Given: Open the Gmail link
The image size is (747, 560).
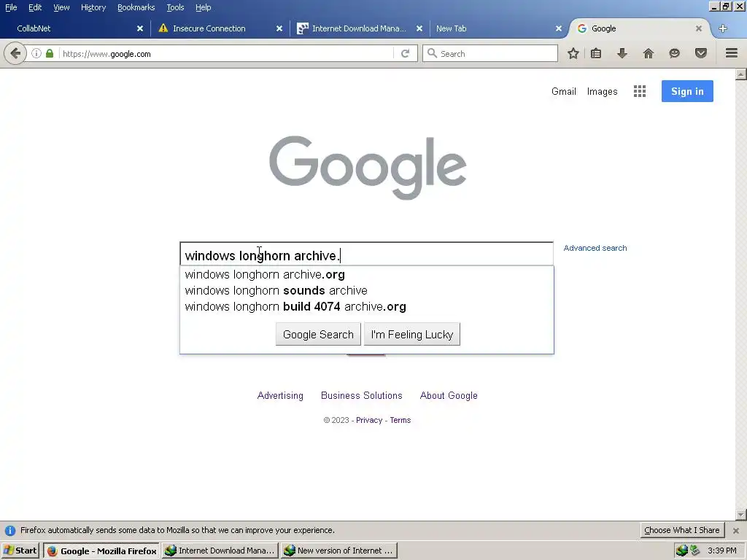Looking at the screenshot, I should (x=564, y=91).
